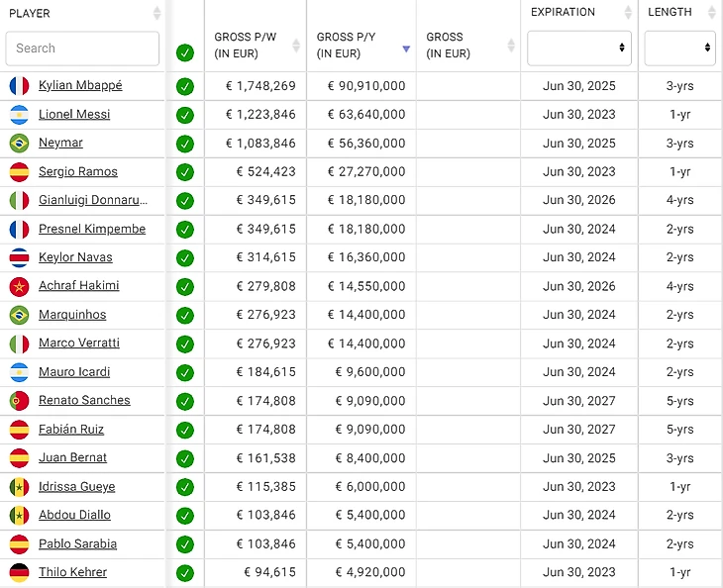Viewport: 723px width, 588px height.
Task: Open Marco Verratti's player page
Action: [78, 343]
